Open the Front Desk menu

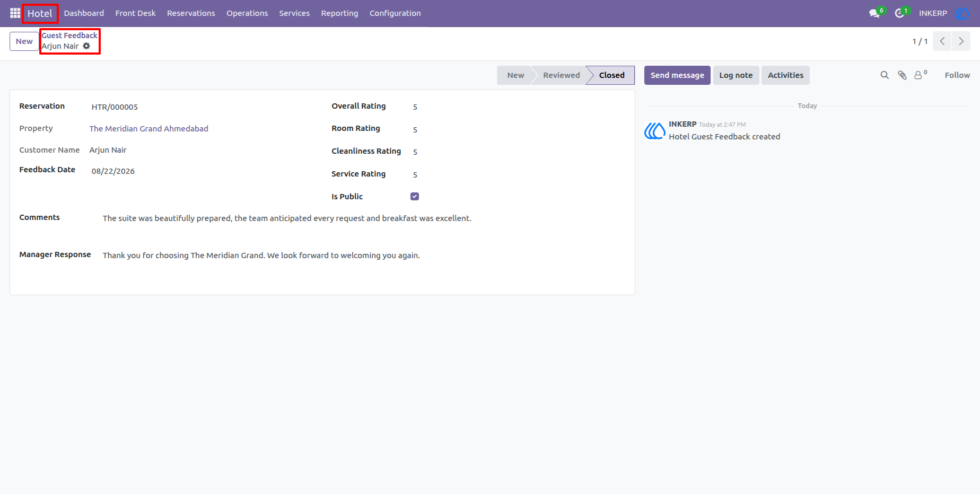[x=135, y=13]
